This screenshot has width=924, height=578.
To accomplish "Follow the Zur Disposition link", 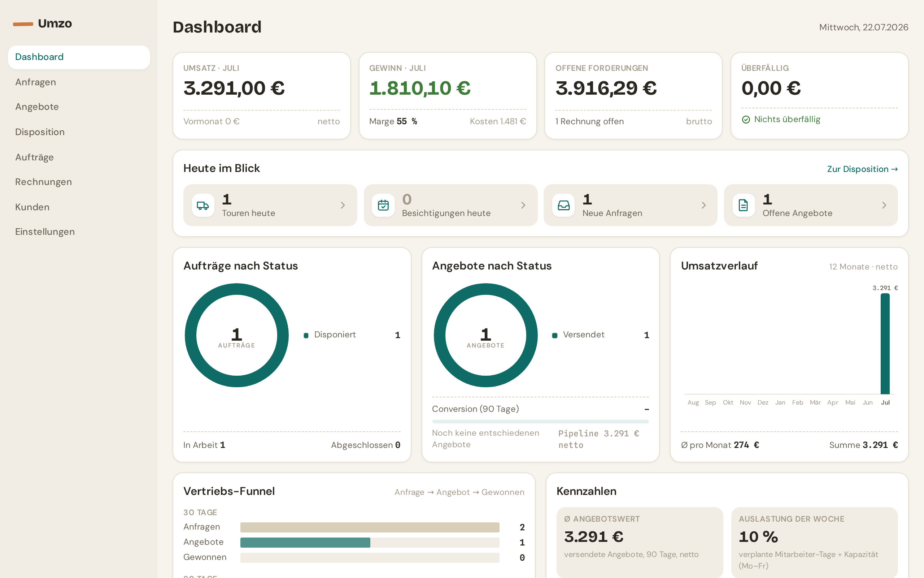I will [862, 169].
